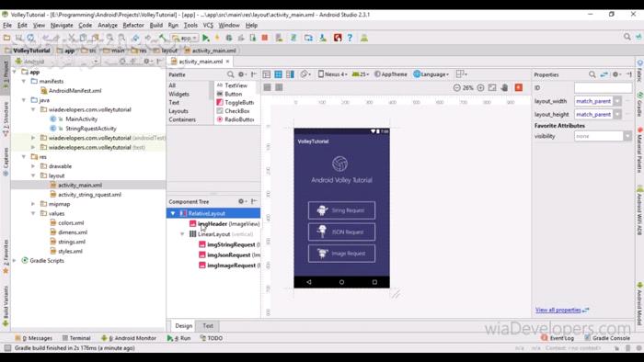Viewport: 644px width, 362px height.
Task: Open the Component Tree gear settings
Action: click(242, 201)
